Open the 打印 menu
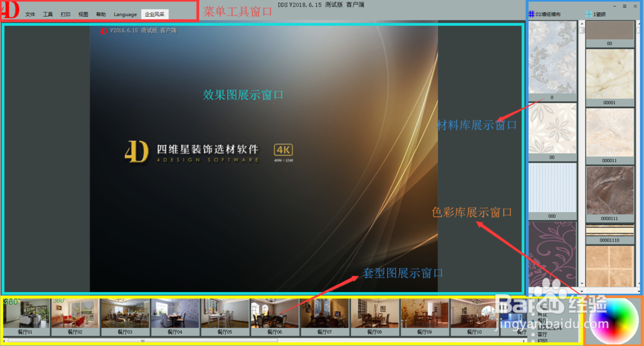 (x=65, y=14)
